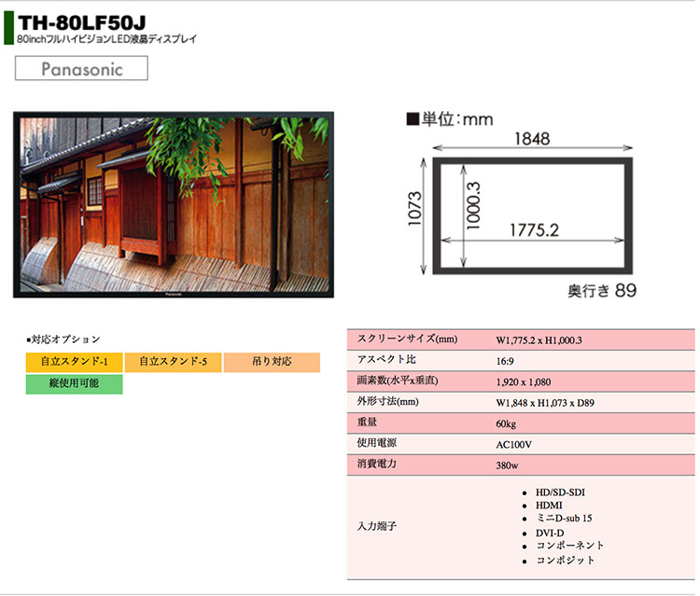Click the アスペクト比 row label
Screen dimensions: 700x596
386,360
